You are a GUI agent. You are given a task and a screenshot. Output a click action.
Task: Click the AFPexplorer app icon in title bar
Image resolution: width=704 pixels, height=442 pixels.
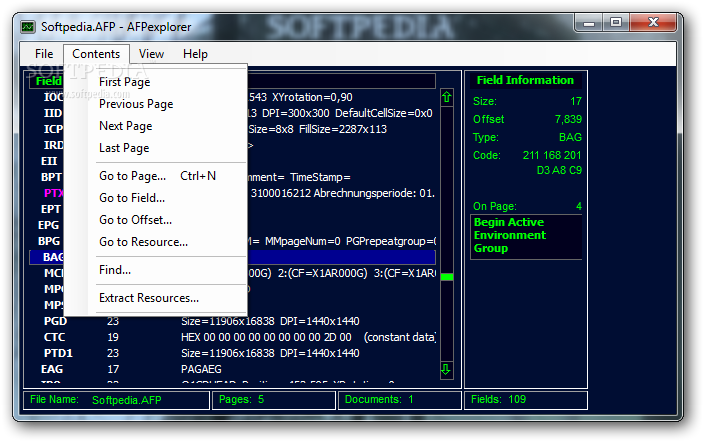click(x=28, y=27)
